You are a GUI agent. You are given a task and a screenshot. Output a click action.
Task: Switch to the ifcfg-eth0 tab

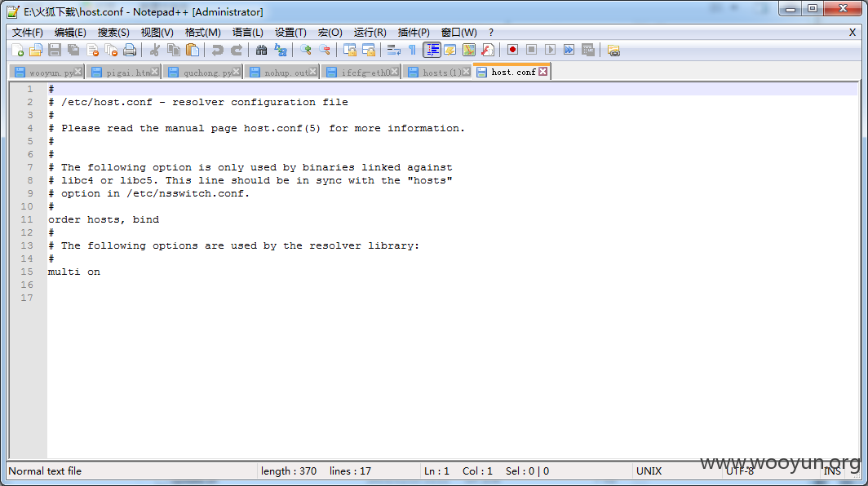[361, 73]
